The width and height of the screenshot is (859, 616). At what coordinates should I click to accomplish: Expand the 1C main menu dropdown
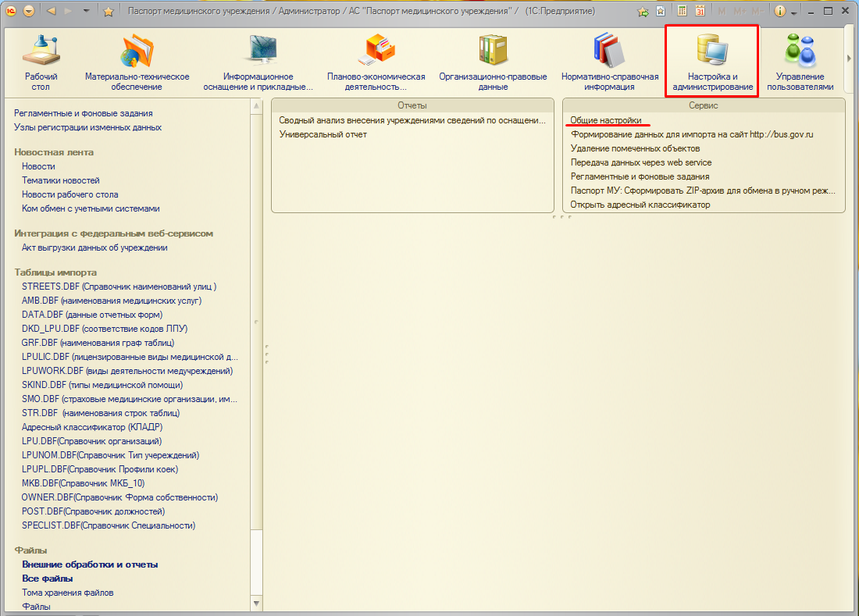(x=29, y=12)
